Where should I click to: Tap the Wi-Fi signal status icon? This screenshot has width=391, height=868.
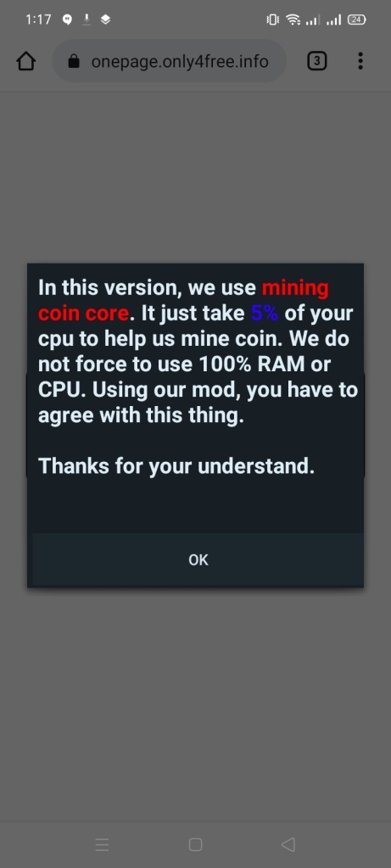293,20
